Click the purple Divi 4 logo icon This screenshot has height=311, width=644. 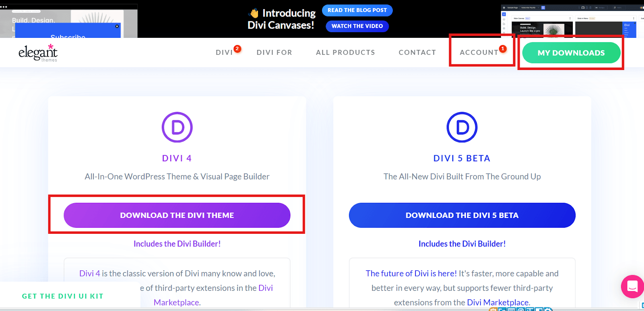point(177,127)
